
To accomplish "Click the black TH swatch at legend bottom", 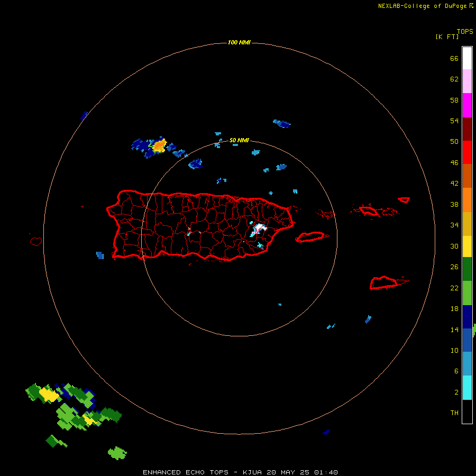I will point(467,411).
